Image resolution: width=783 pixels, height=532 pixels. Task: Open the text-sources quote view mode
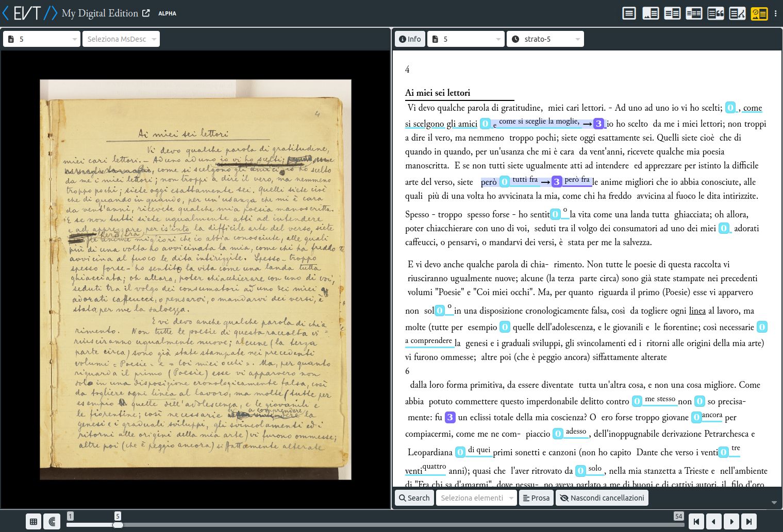point(715,13)
